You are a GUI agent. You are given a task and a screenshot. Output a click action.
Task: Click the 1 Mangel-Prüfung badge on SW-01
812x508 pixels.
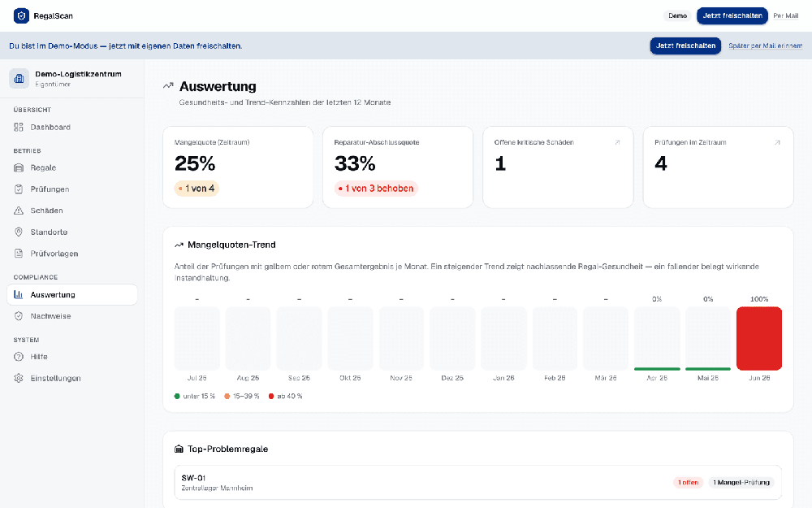(x=741, y=483)
